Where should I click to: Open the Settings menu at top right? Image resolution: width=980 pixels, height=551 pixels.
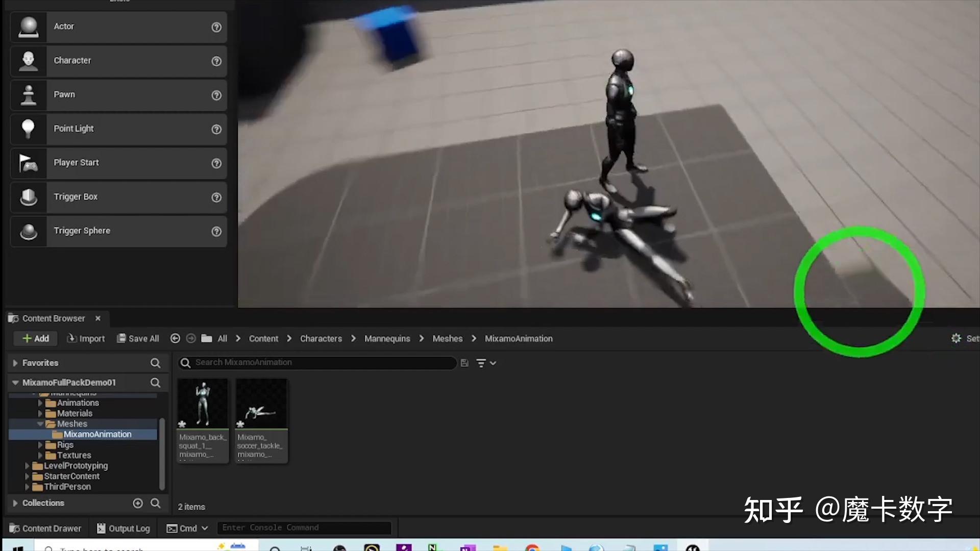tap(957, 338)
